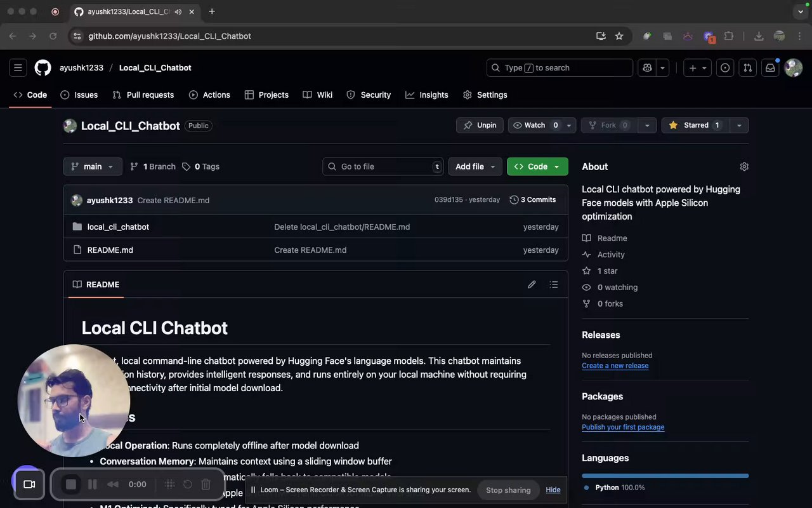Image resolution: width=812 pixels, height=508 pixels.
Task: Click the browser reload button
Action: [x=53, y=36]
